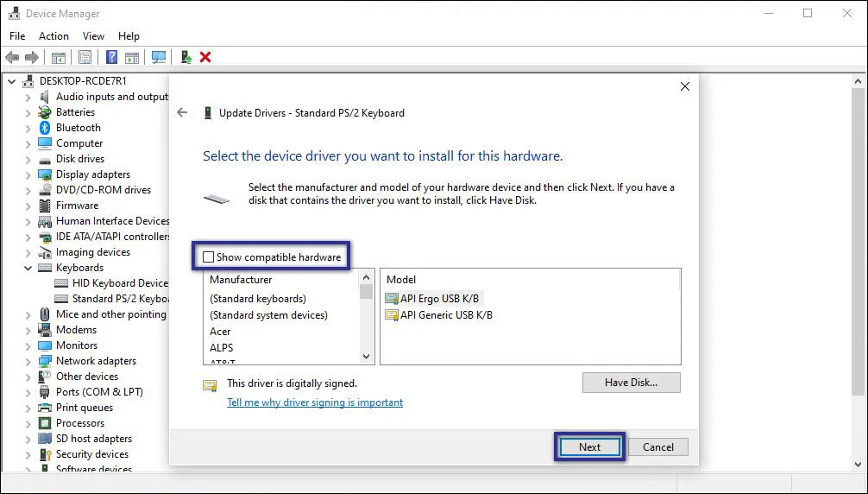Image resolution: width=868 pixels, height=494 pixels.
Task: Collapse the DESKTOP-RCDE7R1 root node
Action: click(x=11, y=81)
